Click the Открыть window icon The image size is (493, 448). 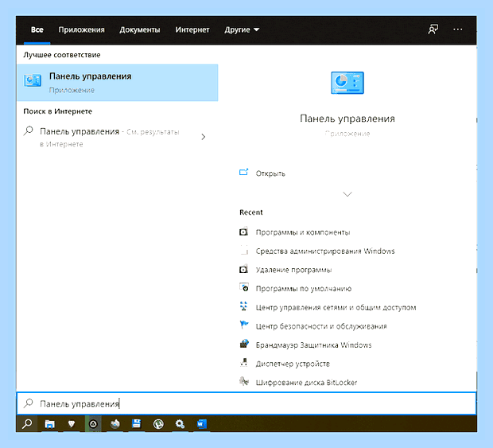(243, 172)
